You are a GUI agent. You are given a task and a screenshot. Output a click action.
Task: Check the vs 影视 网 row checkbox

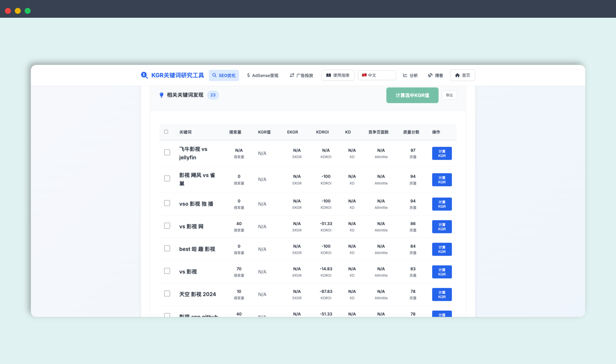(x=167, y=225)
